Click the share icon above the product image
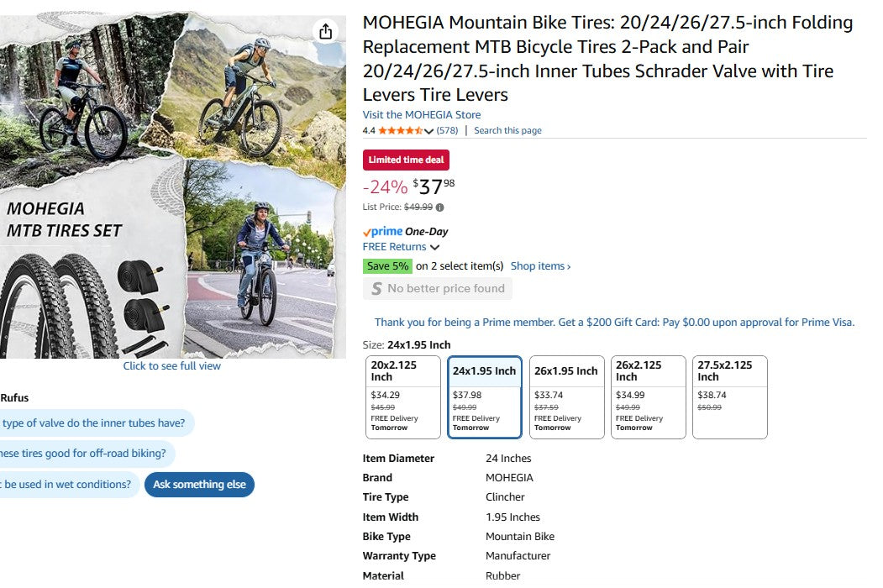The image size is (883, 588). [326, 30]
